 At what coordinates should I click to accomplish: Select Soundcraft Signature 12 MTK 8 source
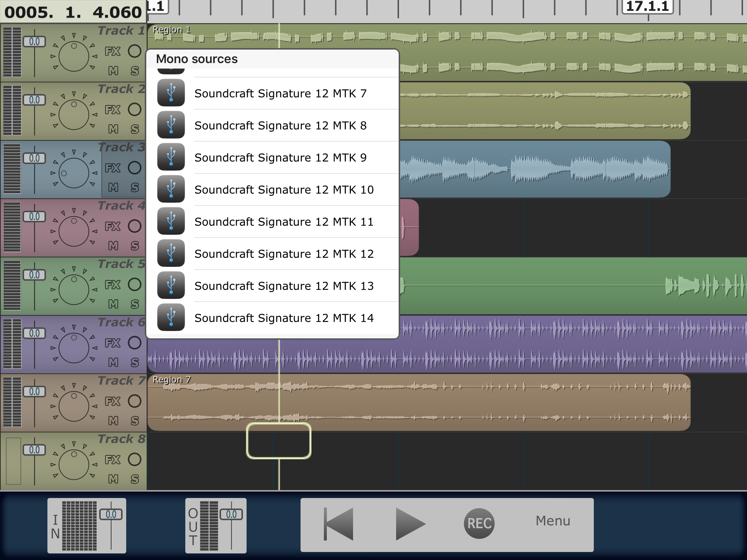[272, 125]
